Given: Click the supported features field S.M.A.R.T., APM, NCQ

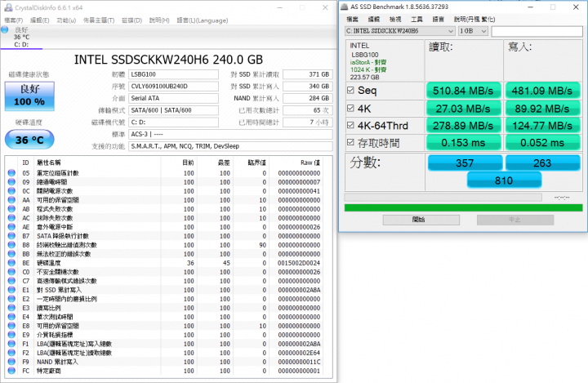Looking at the screenshot, I should [x=230, y=146].
